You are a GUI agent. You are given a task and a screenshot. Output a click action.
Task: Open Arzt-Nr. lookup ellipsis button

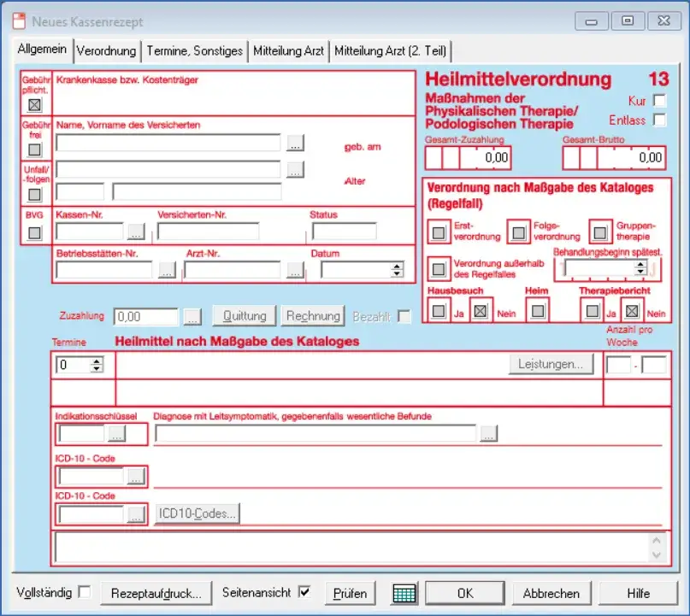(x=295, y=271)
